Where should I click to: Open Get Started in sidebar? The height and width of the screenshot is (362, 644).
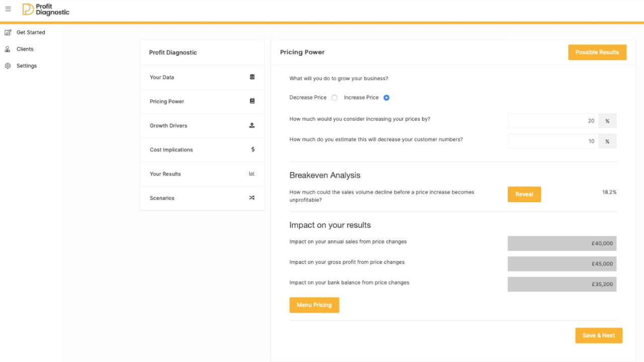pos(31,32)
